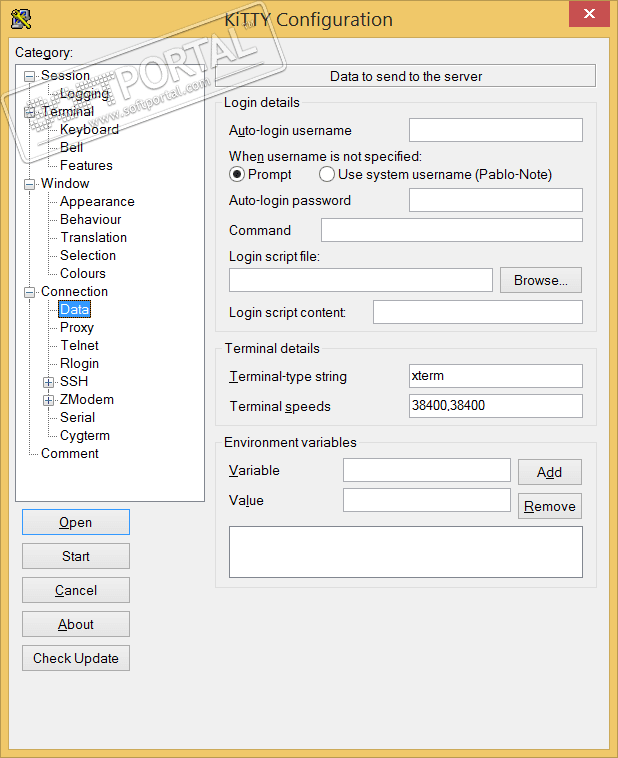Focus the Login script file path field
Viewport: 618px width, 758px height.
tap(361, 280)
